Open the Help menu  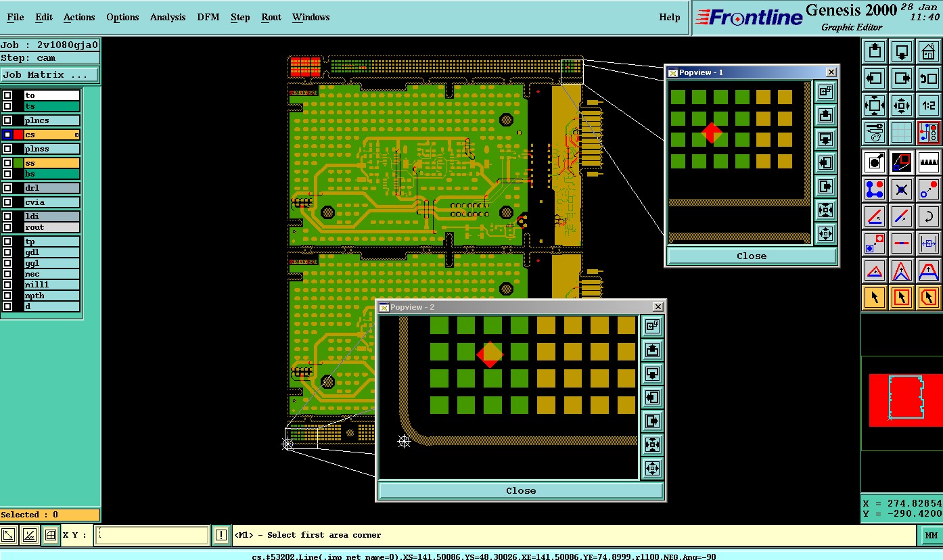coord(670,17)
